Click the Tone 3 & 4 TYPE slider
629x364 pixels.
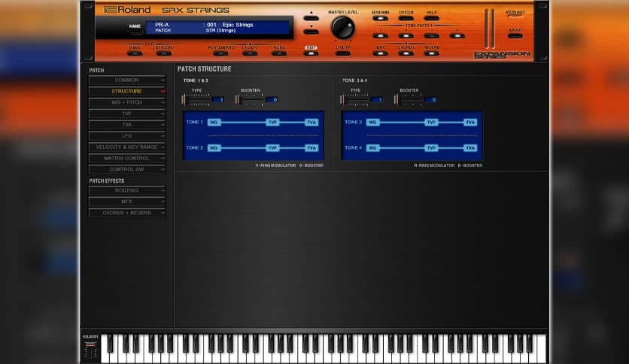(354, 100)
